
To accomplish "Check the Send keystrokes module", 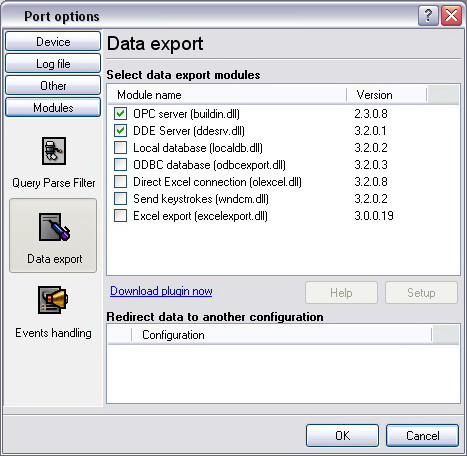I will [x=120, y=199].
